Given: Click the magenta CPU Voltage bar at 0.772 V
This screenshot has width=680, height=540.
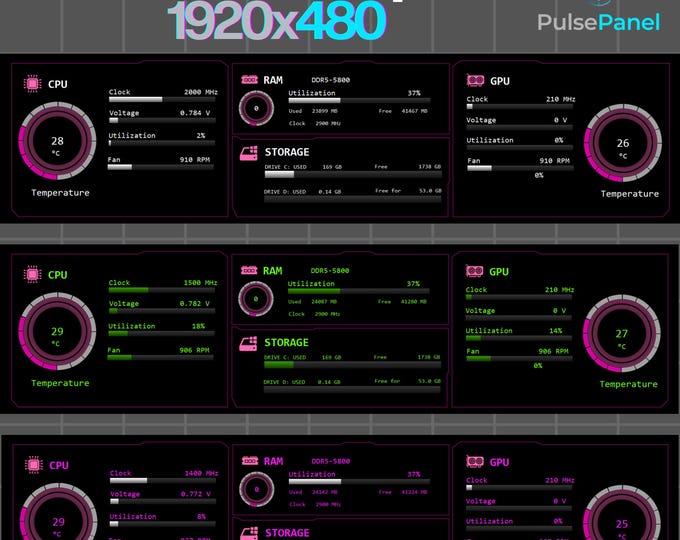Looking at the screenshot, I should [x=163, y=501].
